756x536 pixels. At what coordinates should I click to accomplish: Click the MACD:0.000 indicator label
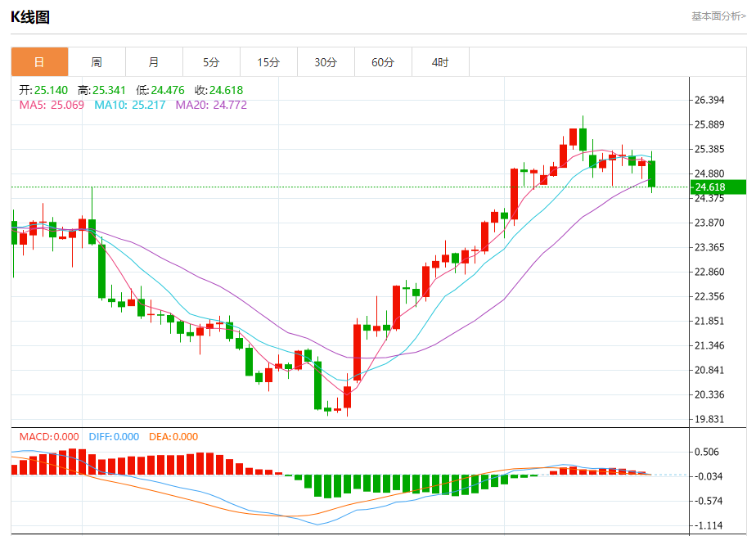point(49,437)
